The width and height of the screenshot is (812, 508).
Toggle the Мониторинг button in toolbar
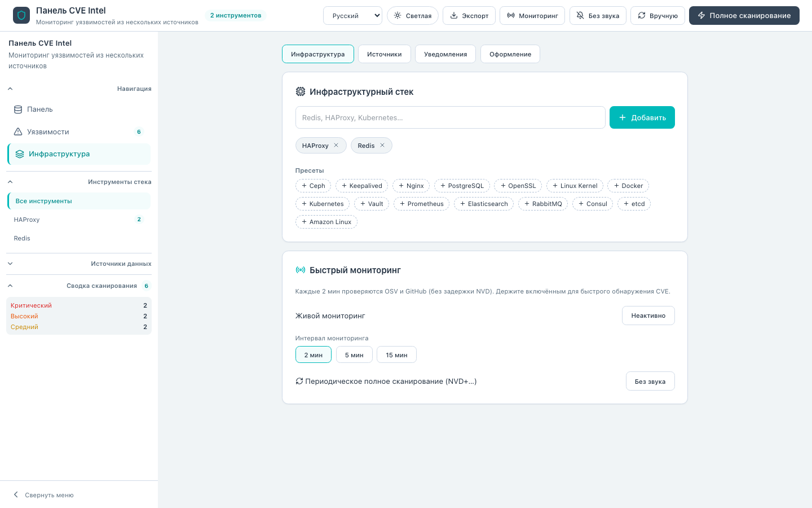click(x=532, y=16)
